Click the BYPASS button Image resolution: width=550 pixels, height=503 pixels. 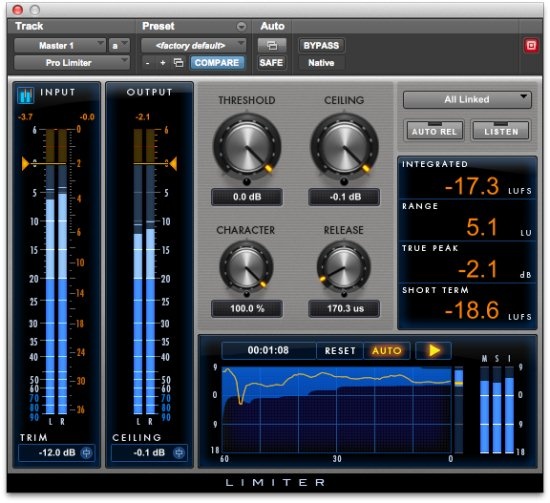click(x=321, y=46)
